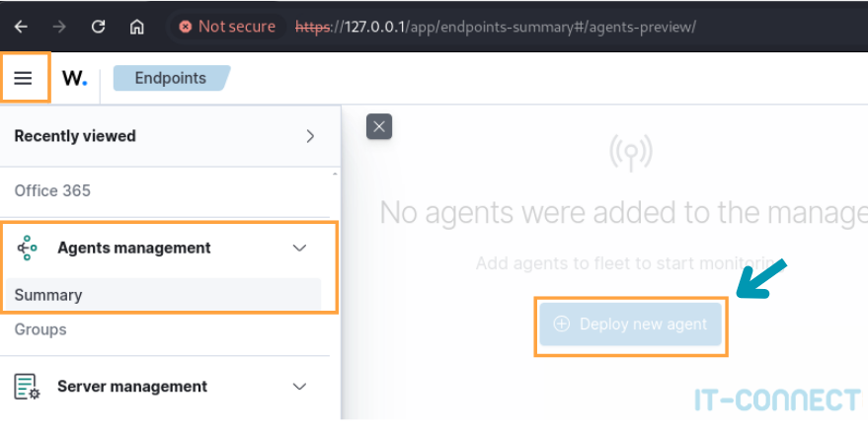The image size is (868, 434).
Task: Select Office 365 from the recent list
Action: click(52, 190)
